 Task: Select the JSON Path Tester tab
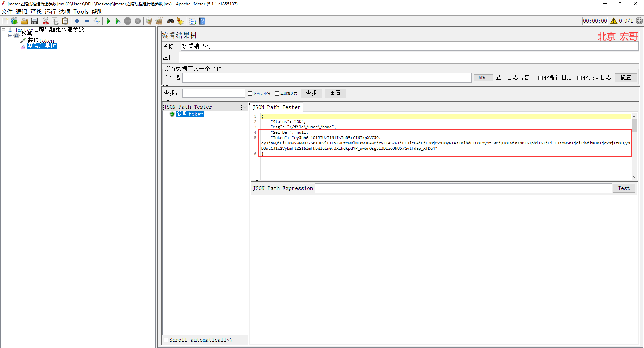(x=276, y=107)
